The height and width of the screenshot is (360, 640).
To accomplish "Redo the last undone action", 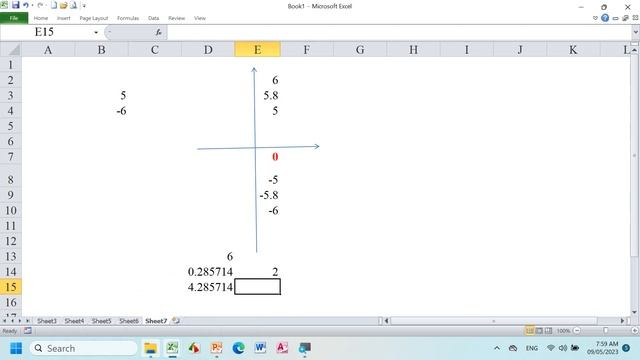I will point(40,5).
